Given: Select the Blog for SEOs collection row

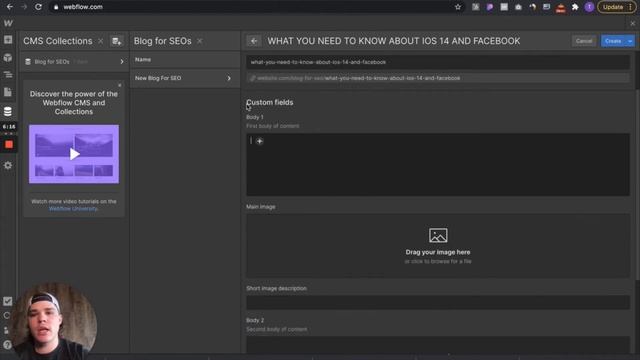Looking at the screenshot, I should [74, 62].
